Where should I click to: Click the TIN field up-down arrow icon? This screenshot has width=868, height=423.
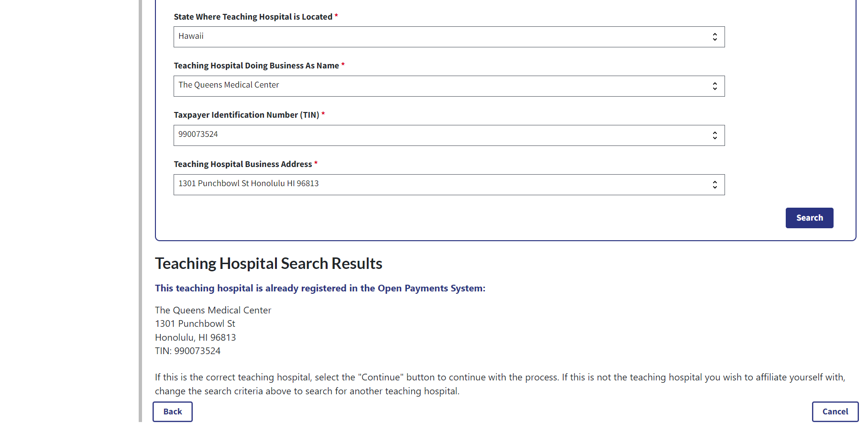coord(714,135)
